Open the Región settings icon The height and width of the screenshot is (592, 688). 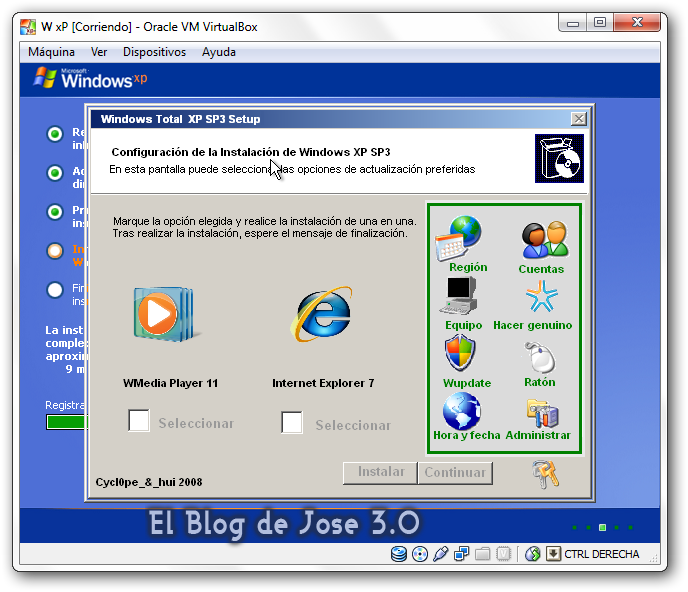pyautogui.click(x=459, y=237)
